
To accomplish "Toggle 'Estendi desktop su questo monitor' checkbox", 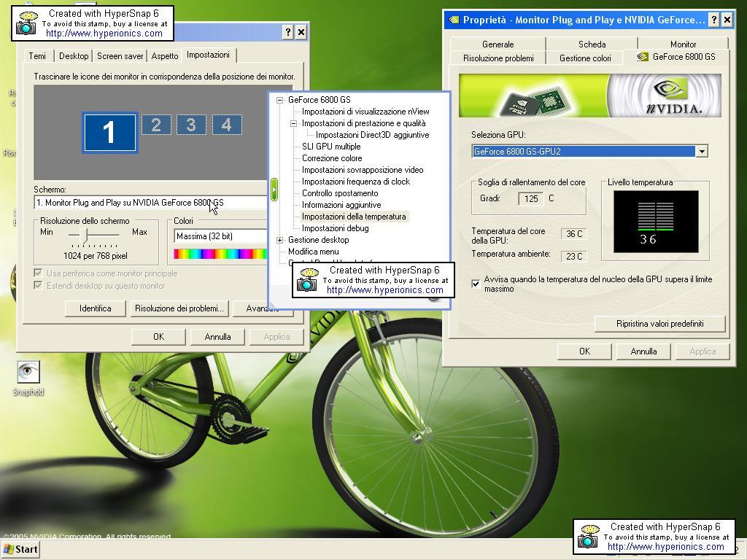I will [38, 286].
